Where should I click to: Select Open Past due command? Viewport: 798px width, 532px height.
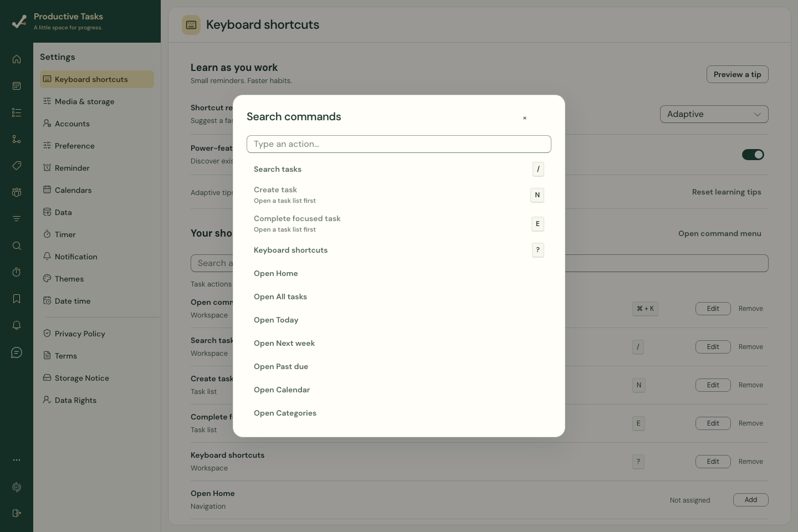click(399, 366)
